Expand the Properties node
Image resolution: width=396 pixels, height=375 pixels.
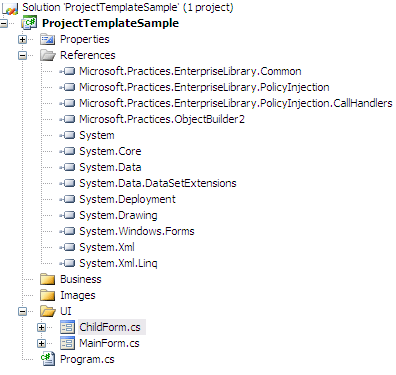22,39
